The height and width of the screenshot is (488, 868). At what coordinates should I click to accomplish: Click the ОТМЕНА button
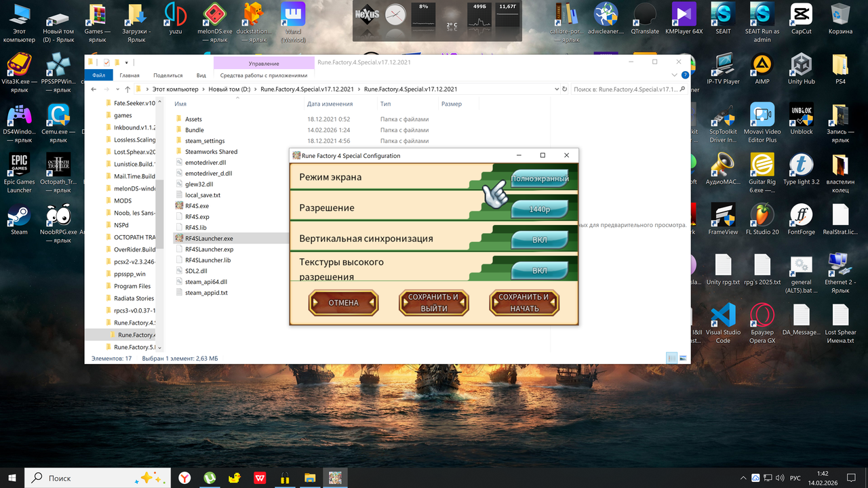[343, 302]
